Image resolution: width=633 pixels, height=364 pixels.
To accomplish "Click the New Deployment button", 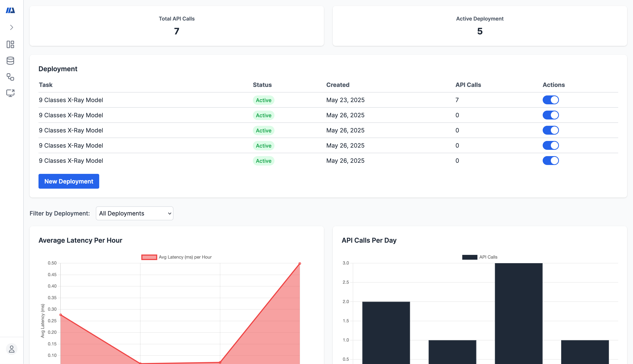I will pos(69,181).
